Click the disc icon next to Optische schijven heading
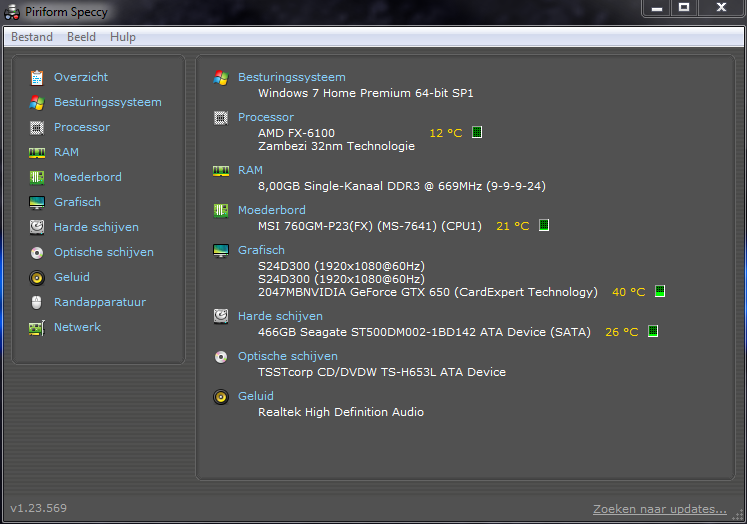This screenshot has width=747, height=524. [x=221, y=357]
